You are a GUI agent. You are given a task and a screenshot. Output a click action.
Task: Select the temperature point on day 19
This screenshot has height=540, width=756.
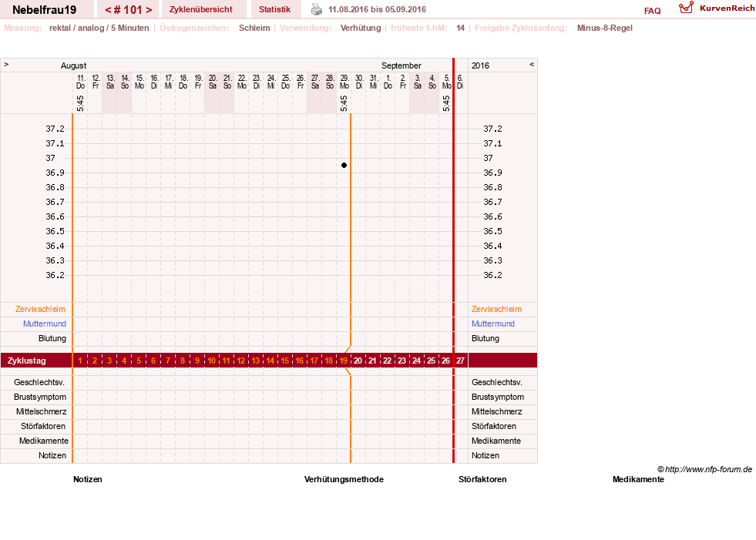point(344,166)
